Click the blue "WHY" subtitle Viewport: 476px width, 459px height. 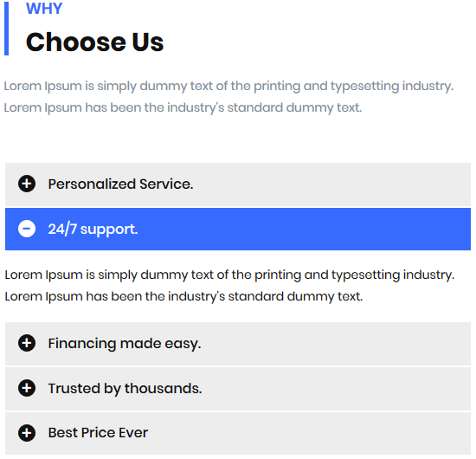click(44, 9)
